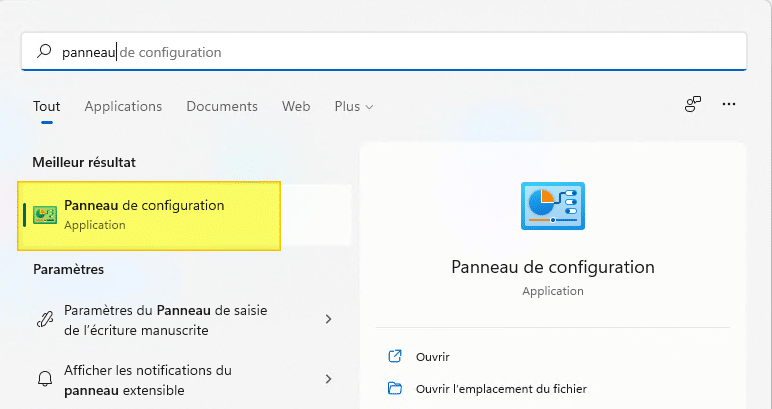Click into the search text field
Image resolution: width=772 pixels, height=409 pixels.
[x=400, y=51]
